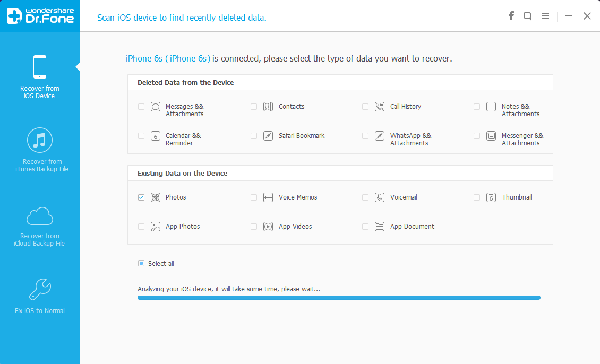Click the Safari Bookmark compass icon

tap(268, 136)
